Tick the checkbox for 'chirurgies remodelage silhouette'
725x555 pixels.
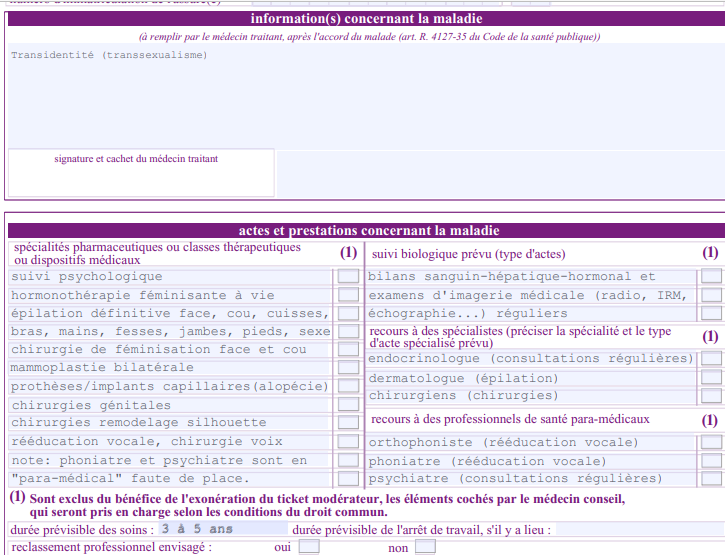[348, 422]
